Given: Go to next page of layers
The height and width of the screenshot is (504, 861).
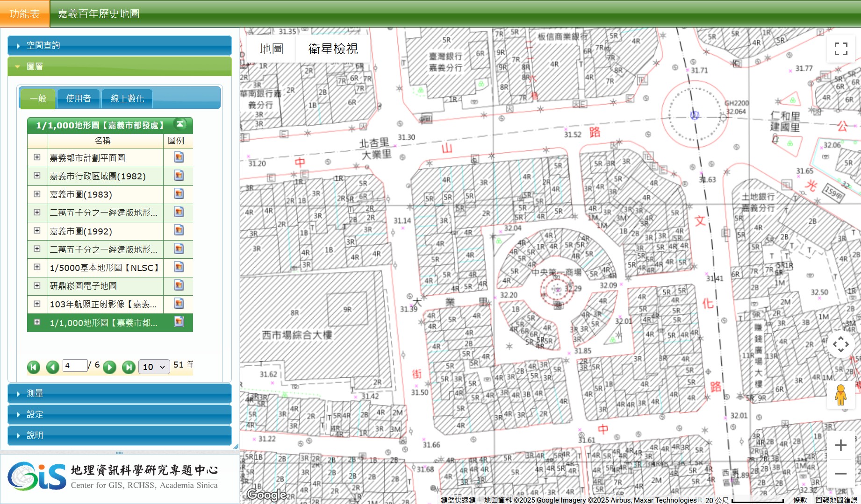Looking at the screenshot, I should (109, 367).
